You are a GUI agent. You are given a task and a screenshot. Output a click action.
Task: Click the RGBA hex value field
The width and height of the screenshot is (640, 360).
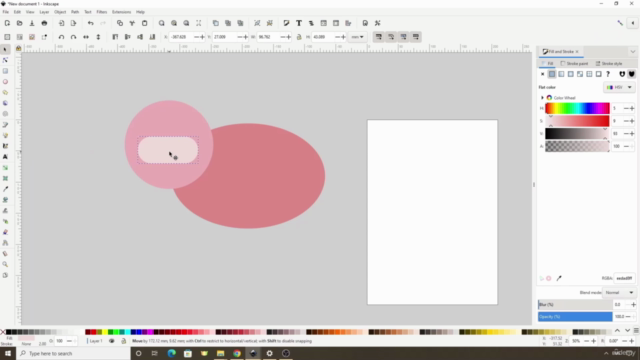click(x=624, y=278)
